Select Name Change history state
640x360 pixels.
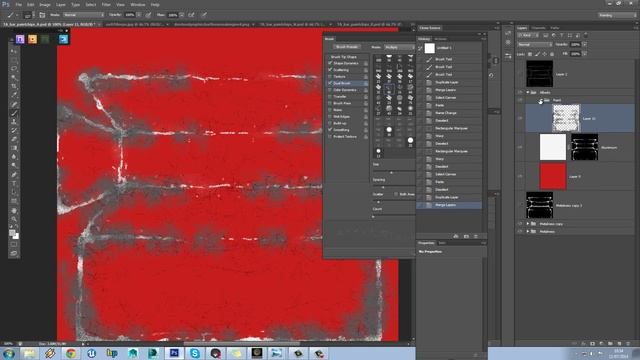pos(446,113)
